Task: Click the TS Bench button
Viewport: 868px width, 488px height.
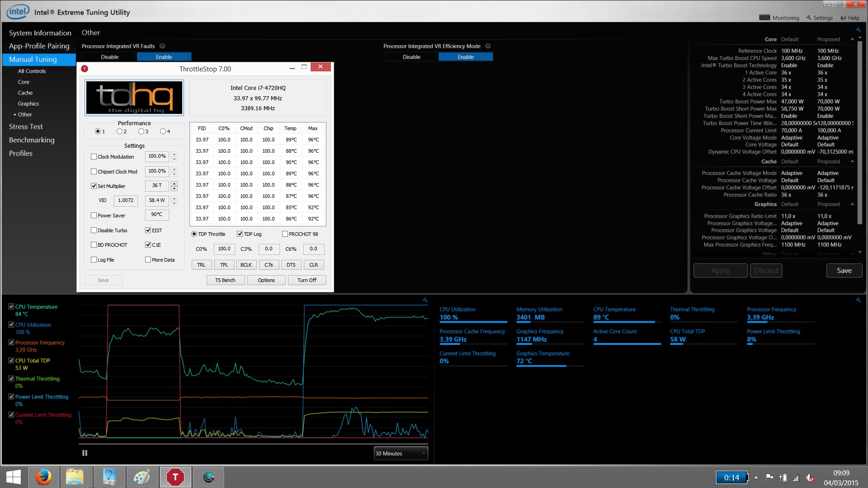Action: click(225, 280)
